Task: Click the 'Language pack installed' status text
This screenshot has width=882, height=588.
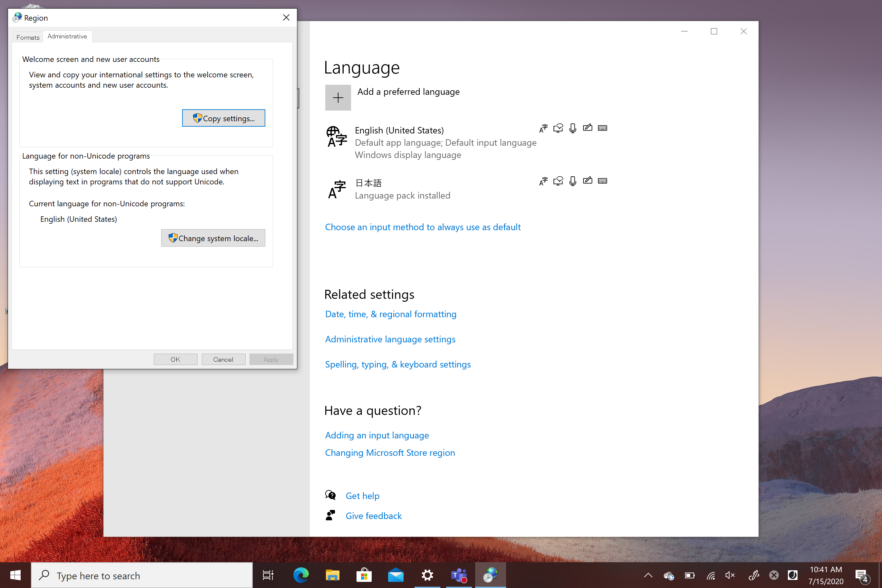Action: pos(402,195)
